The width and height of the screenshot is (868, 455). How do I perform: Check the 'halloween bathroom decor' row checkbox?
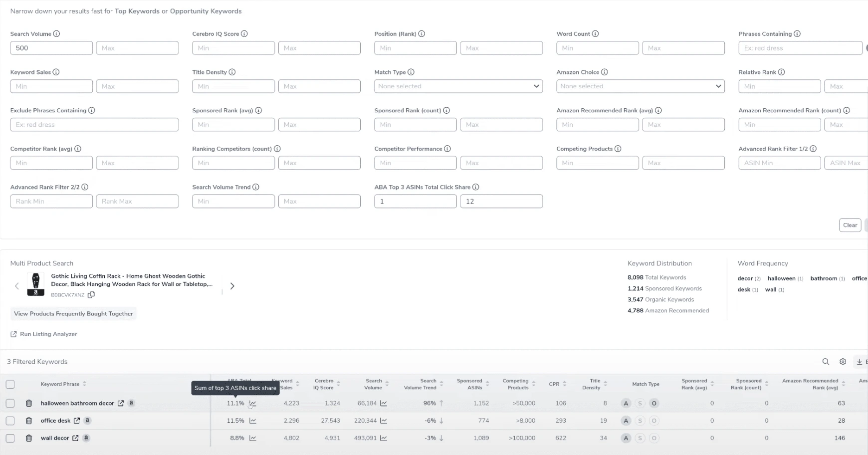[x=10, y=403]
